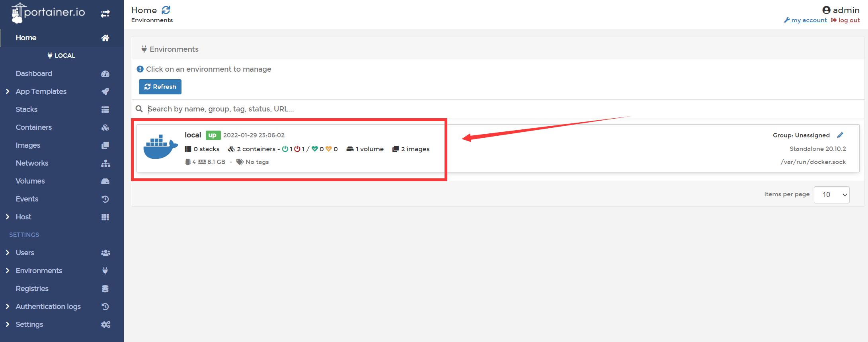
Task: Go to Images in the sidebar
Action: (x=28, y=145)
